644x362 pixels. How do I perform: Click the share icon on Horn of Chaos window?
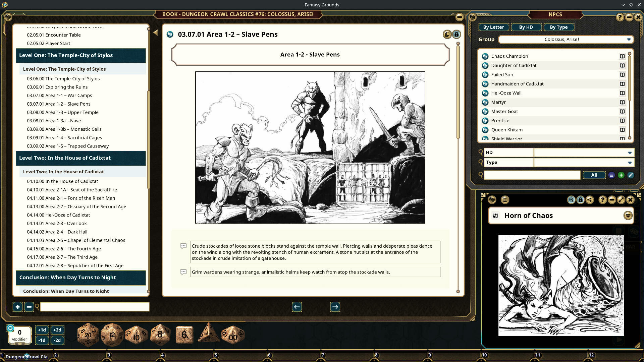(590, 200)
